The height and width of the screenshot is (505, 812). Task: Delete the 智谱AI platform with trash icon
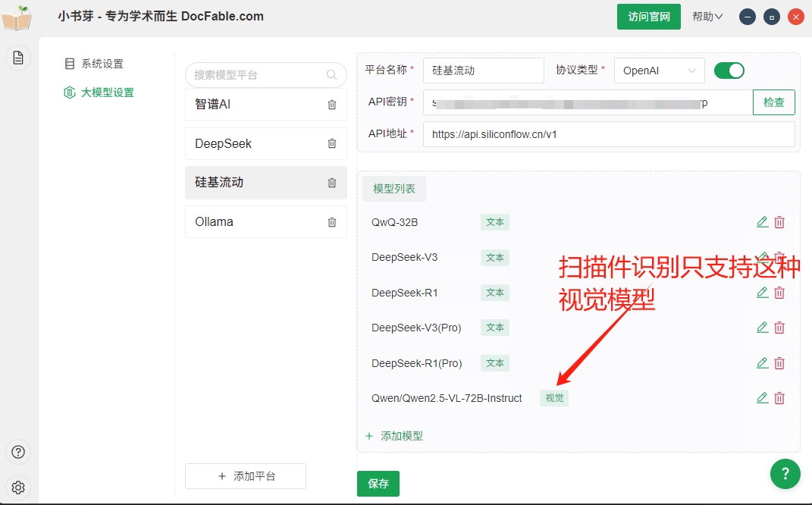[331, 105]
